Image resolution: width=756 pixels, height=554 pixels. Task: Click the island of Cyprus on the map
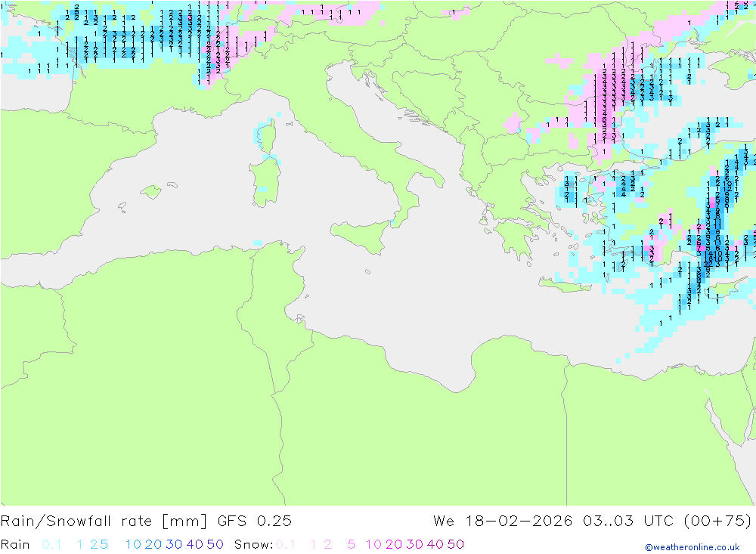click(x=726, y=288)
